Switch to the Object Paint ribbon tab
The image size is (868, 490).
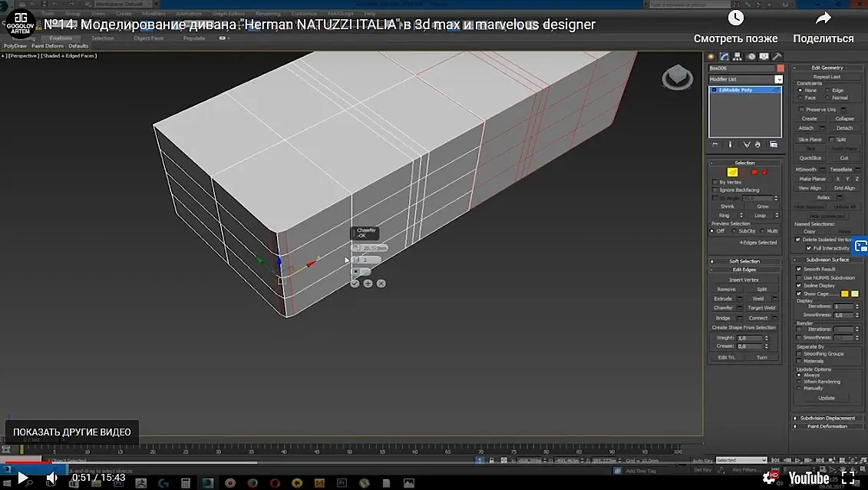pos(148,38)
